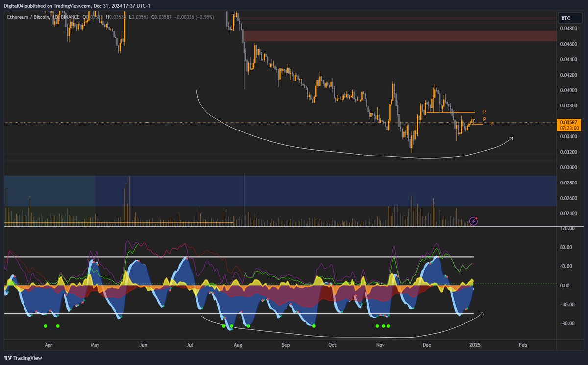The width and height of the screenshot is (588, 365).
Task: Click the Jun label on time axis
Action: (x=143, y=345)
